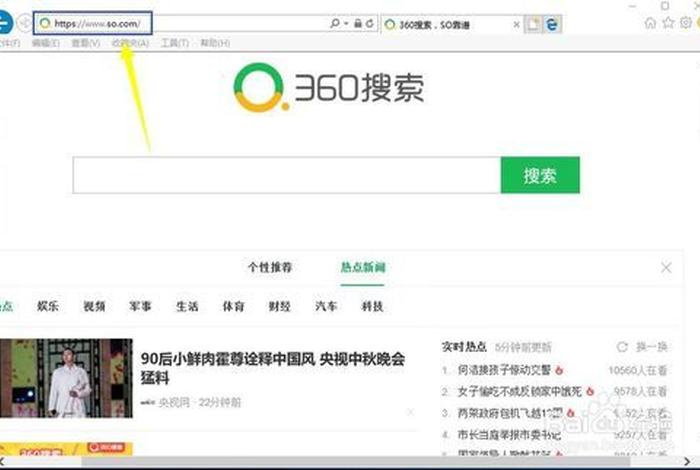Dismiss the 霍尊 news item with small X
The width and height of the screenshot is (700, 470).
point(410,412)
